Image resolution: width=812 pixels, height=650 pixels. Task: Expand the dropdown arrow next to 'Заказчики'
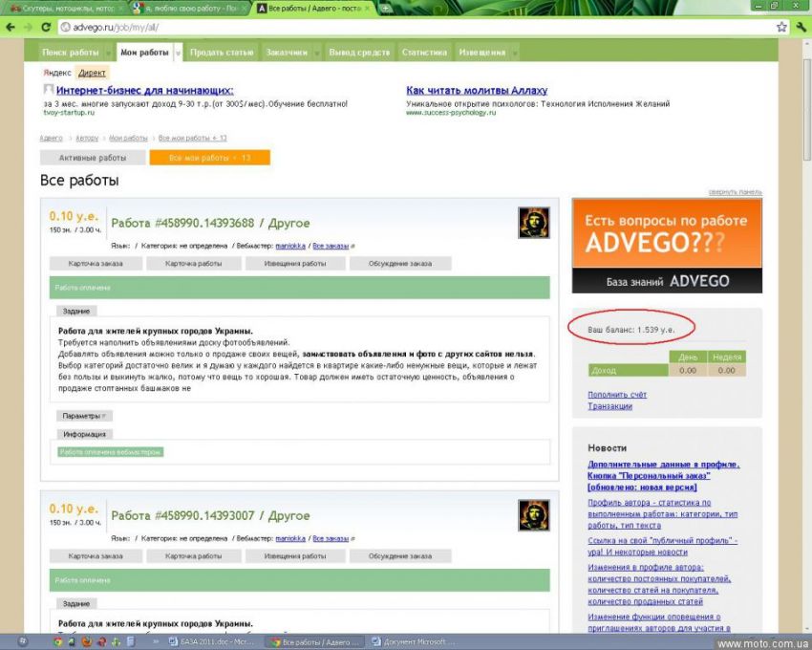click(x=316, y=53)
